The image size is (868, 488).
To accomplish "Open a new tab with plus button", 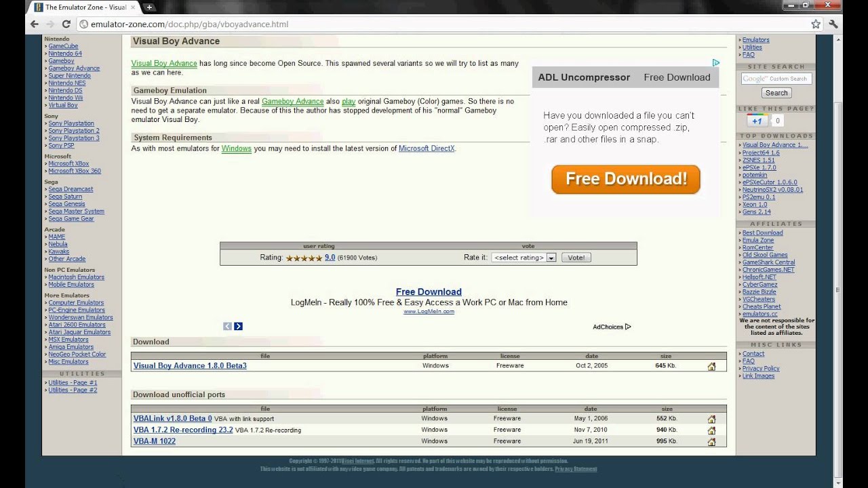I will 149,7.
